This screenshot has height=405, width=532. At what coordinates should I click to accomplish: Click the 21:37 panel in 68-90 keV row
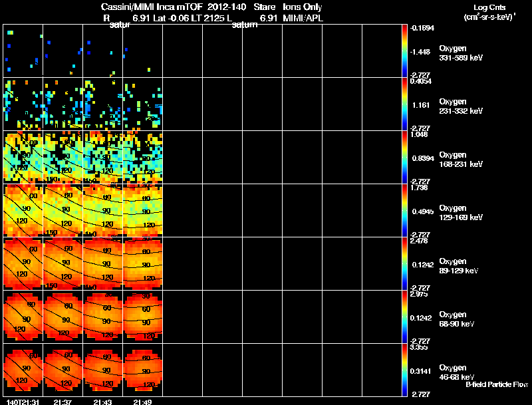click(63, 317)
